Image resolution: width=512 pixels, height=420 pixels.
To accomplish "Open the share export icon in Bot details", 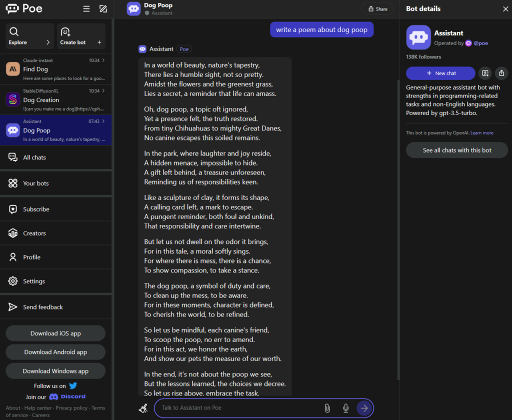I will pos(501,73).
